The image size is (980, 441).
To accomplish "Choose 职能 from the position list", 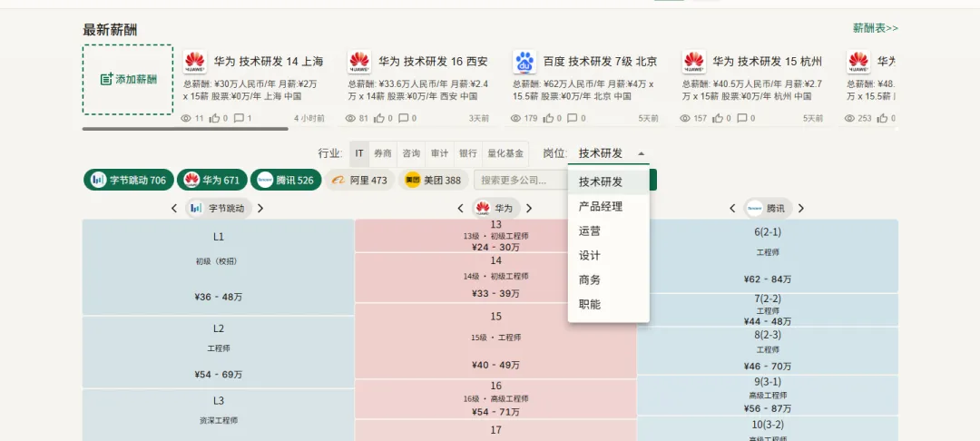I will tap(609, 304).
